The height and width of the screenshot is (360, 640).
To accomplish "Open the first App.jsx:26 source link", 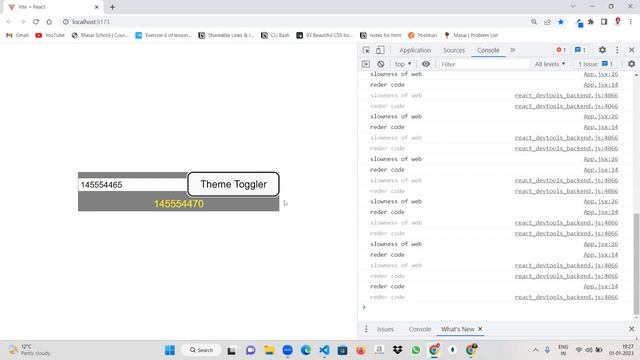I will point(600,74).
